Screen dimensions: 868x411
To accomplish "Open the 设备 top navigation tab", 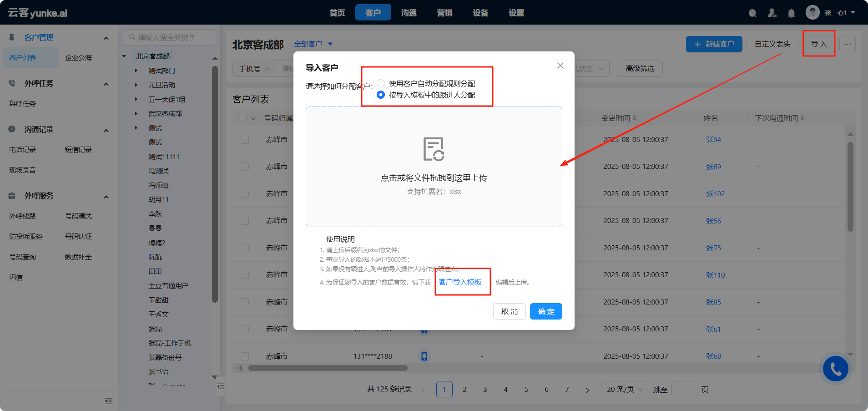I will coord(480,13).
